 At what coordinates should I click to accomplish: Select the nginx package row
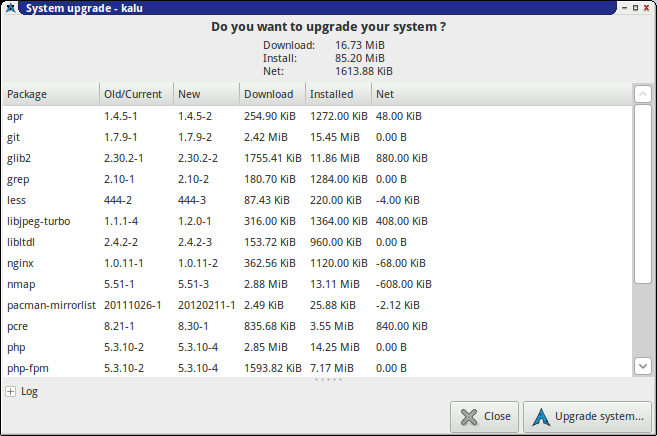click(317, 263)
